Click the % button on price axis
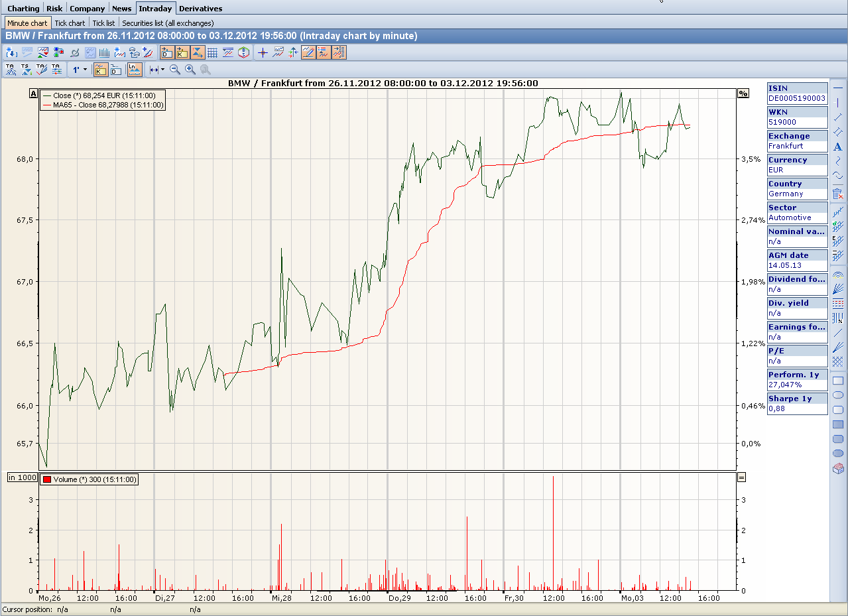 click(743, 93)
